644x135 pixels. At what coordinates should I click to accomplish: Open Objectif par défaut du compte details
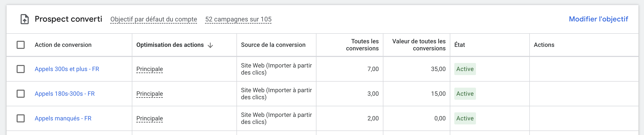154,19
